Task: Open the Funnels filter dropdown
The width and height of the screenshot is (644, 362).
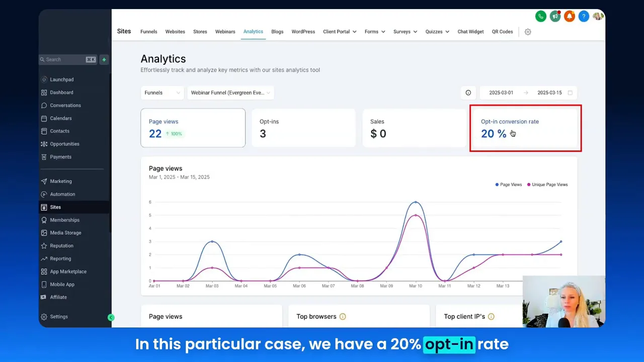Action: (162, 93)
